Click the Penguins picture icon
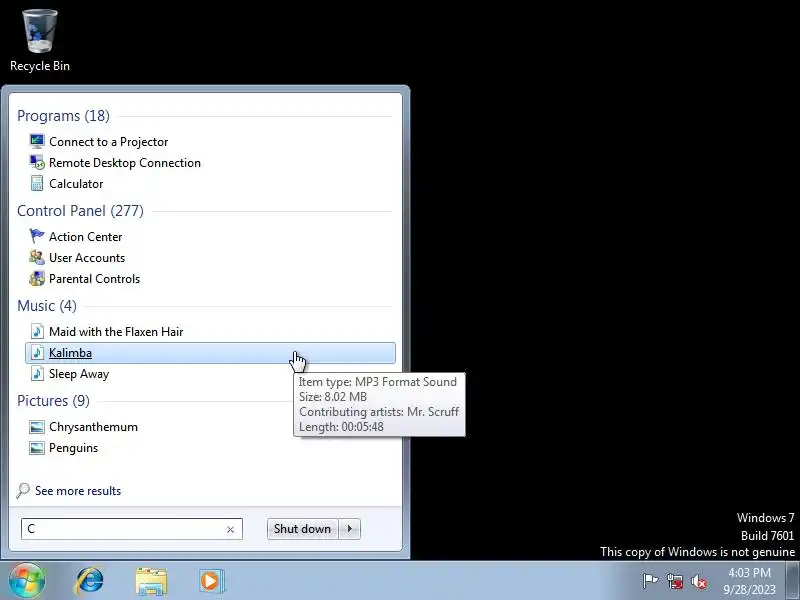The height and width of the screenshot is (600, 800). (x=37, y=447)
